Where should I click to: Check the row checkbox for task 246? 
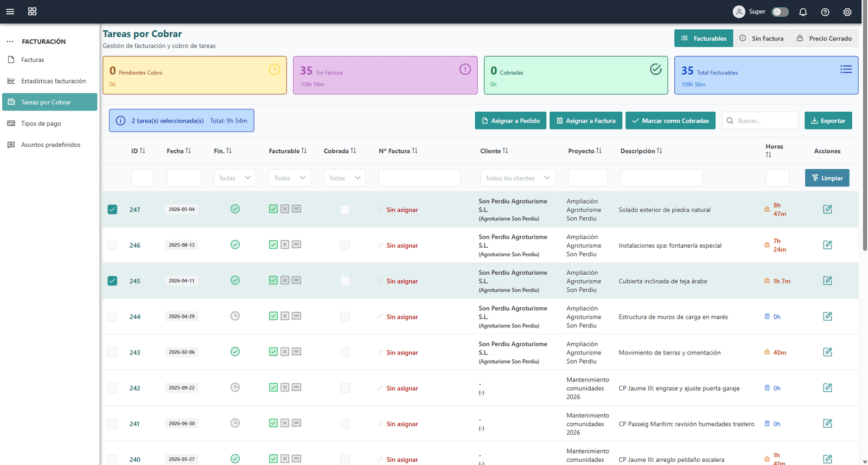click(112, 245)
